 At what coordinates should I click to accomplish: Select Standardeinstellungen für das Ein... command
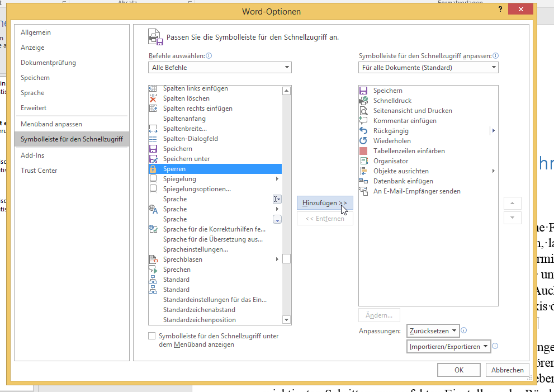(x=215, y=300)
